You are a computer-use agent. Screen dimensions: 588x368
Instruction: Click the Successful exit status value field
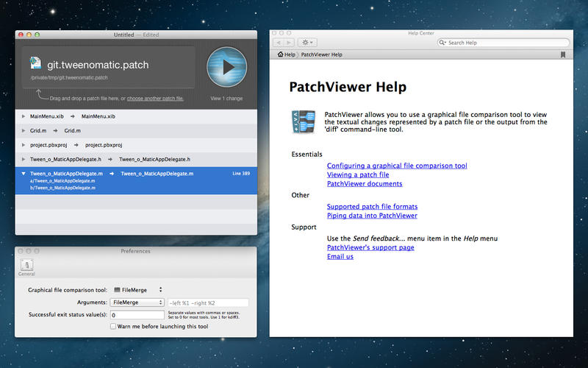point(137,315)
